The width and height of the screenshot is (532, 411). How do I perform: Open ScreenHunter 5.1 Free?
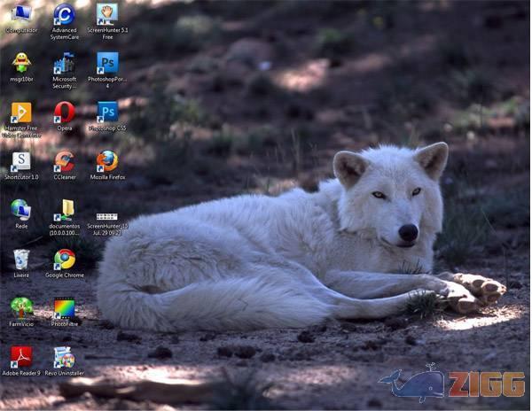pos(107,14)
